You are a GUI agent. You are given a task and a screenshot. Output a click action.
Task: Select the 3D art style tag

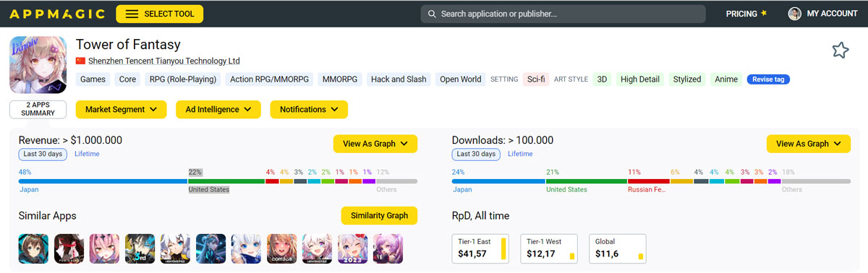coord(602,79)
